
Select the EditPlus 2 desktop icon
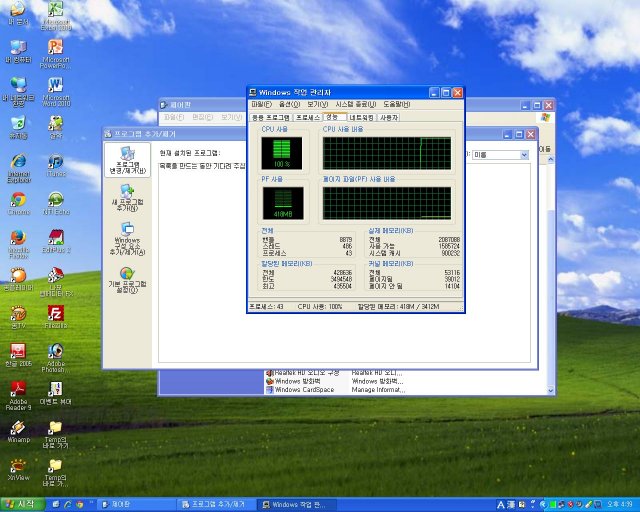click(56, 241)
